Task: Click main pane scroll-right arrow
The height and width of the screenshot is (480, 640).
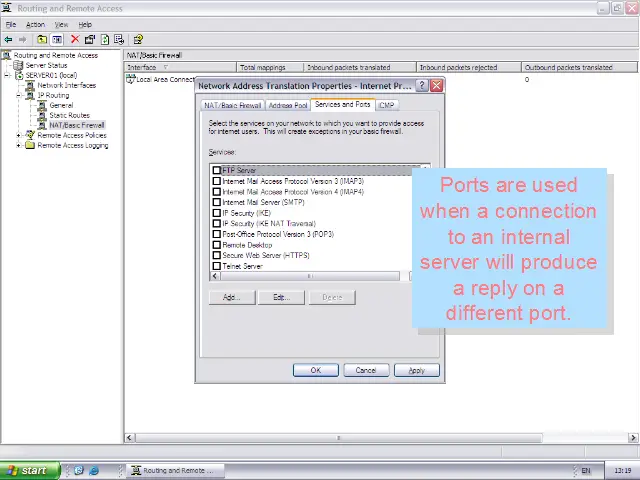Action: 633,438
